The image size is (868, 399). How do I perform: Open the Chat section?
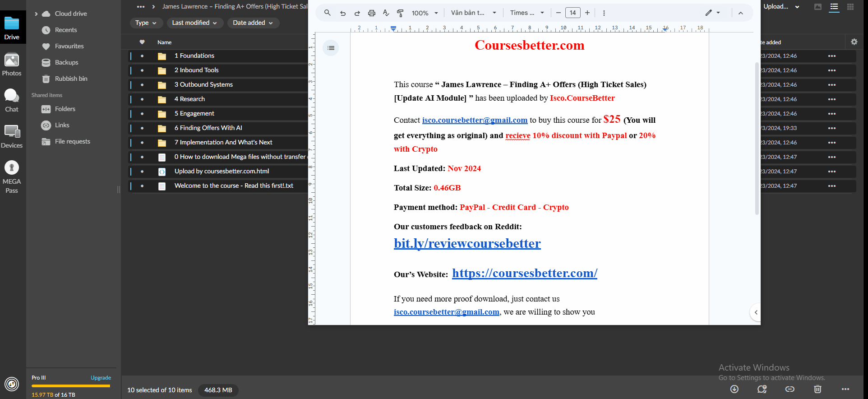(12, 100)
